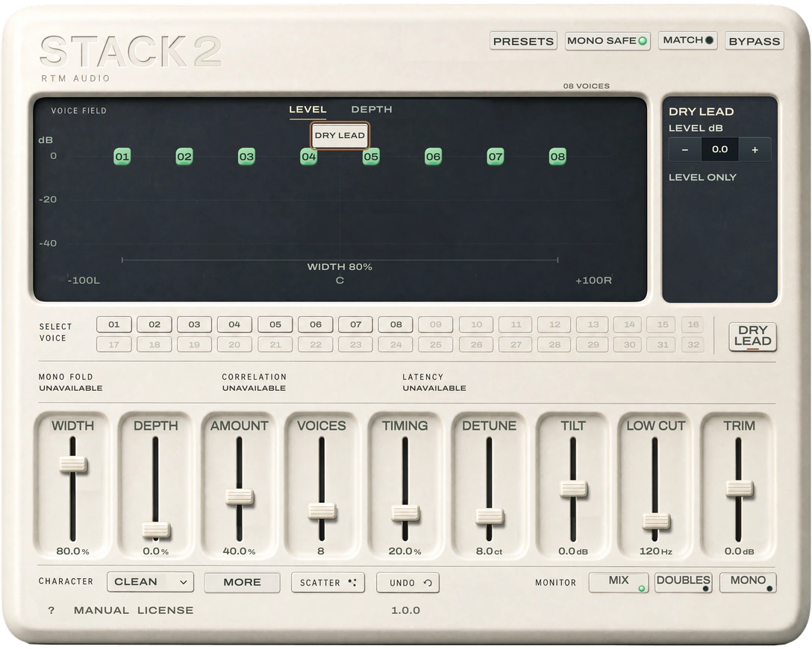This screenshot has width=812, height=649.
Task: Click the Width value 80.0%
Action: (72, 552)
